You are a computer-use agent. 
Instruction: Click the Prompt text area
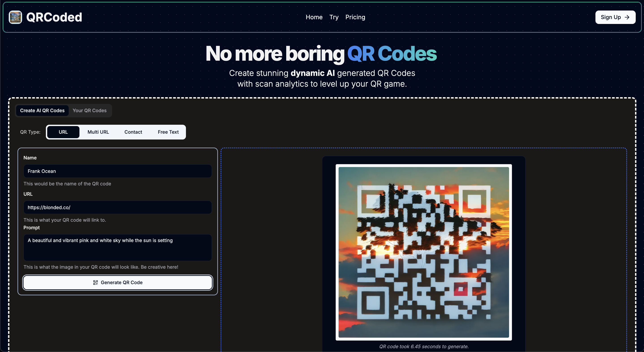click(117, 248)
